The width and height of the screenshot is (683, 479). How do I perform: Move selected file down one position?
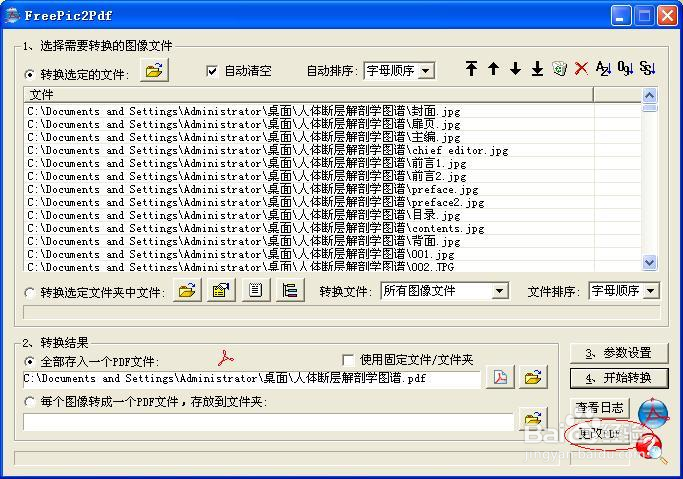[516, 69]
